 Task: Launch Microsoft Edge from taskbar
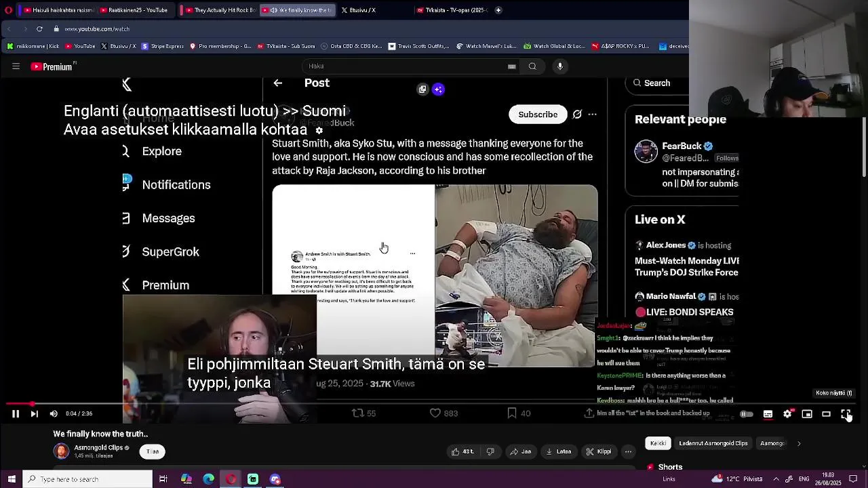pos(208,479)
